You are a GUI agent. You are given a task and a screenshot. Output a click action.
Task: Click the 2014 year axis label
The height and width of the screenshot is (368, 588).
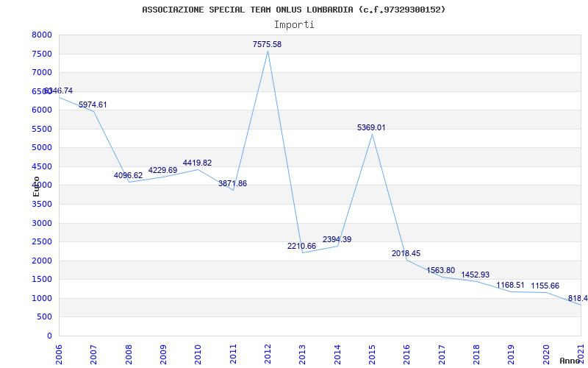click(x=337, y=355)
